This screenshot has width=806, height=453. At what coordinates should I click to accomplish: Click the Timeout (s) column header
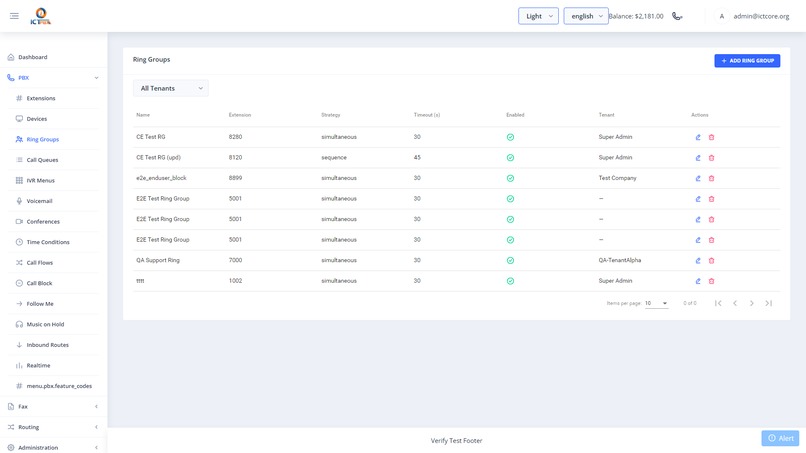[427, 115]
